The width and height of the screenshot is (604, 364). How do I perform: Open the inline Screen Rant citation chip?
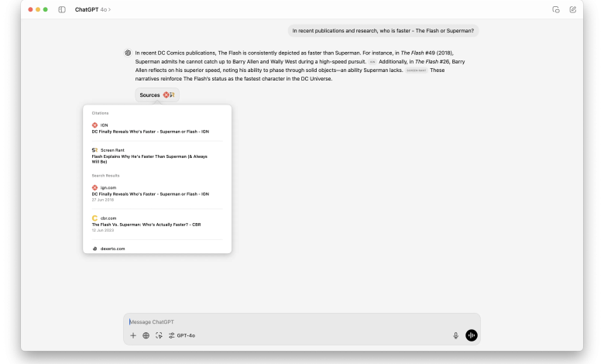point(417,70)
